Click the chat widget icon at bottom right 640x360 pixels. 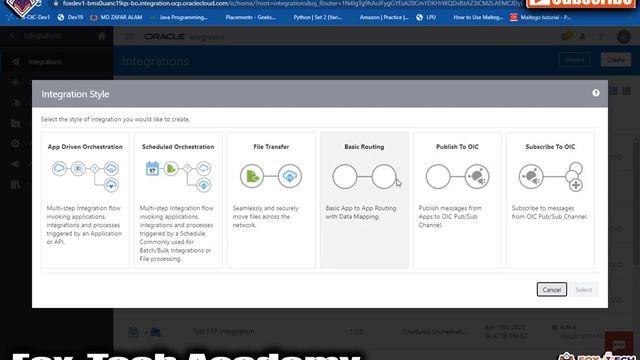[x=619, y=345]
